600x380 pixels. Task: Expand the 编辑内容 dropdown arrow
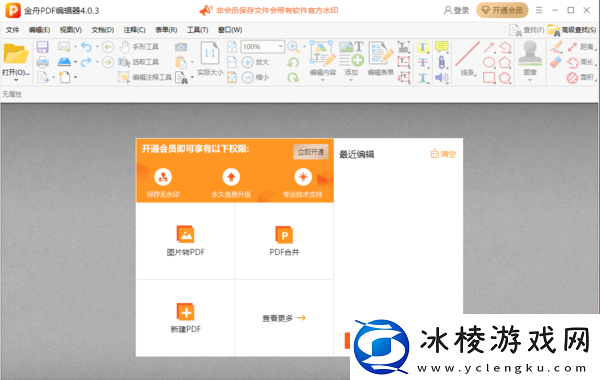[323, 80]
